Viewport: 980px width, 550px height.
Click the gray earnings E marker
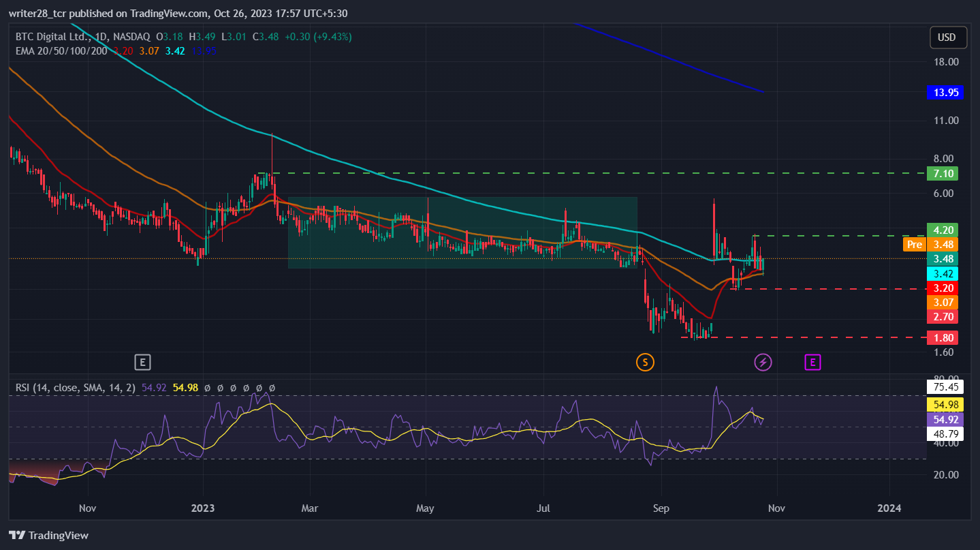(x=142, y=362)
